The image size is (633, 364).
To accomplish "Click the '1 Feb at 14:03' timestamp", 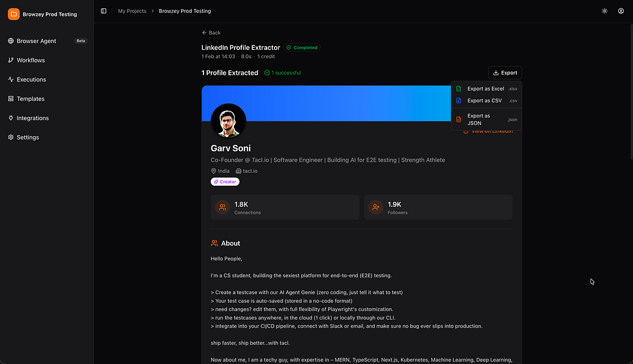I will pos(218,56).
